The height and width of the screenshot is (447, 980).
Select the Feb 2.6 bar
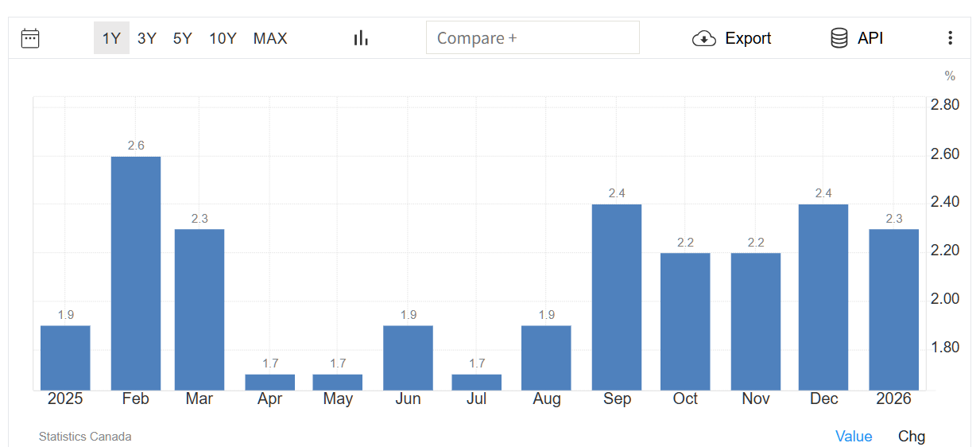click(x=136, y=273)
